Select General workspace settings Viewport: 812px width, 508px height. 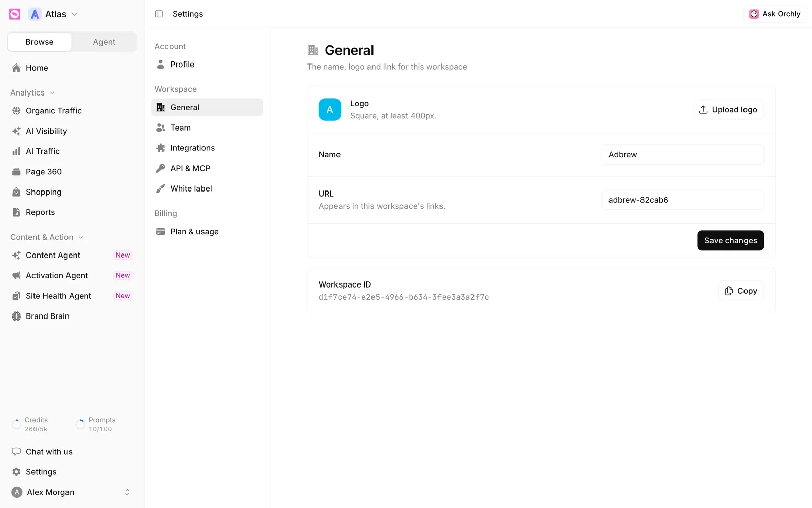pos(207,107)
